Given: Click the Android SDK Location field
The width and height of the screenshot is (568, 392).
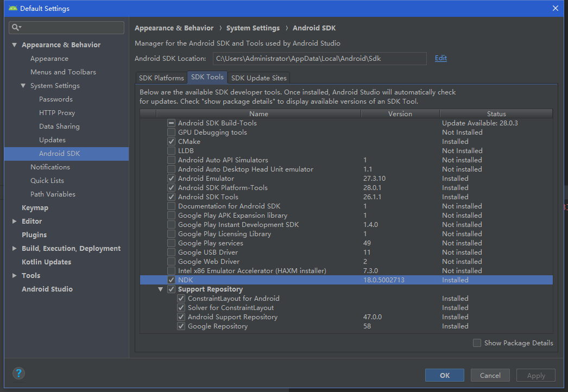Looking at the screenshot, I should (319, 58).
